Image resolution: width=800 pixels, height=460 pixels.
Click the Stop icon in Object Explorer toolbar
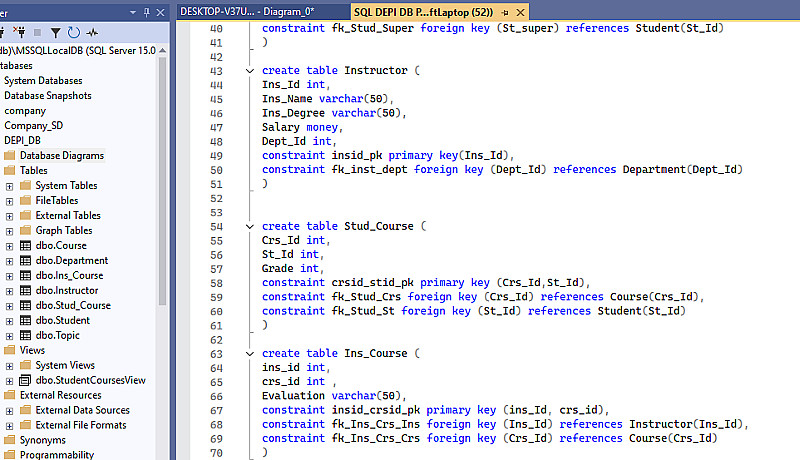click(x=37, y=32)
